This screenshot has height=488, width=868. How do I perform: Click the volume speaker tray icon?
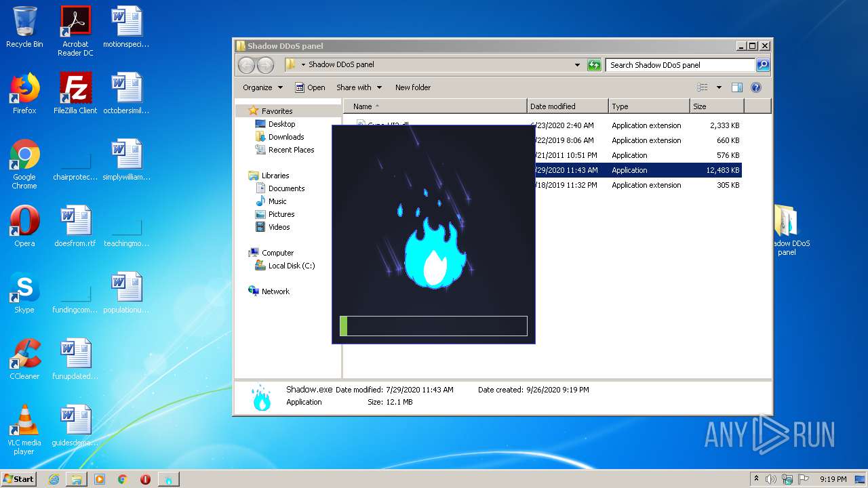771,479
